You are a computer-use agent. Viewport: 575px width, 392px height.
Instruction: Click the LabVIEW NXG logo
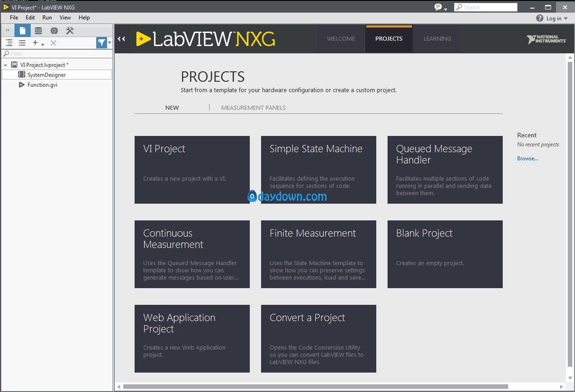click(x=206, y=39)
